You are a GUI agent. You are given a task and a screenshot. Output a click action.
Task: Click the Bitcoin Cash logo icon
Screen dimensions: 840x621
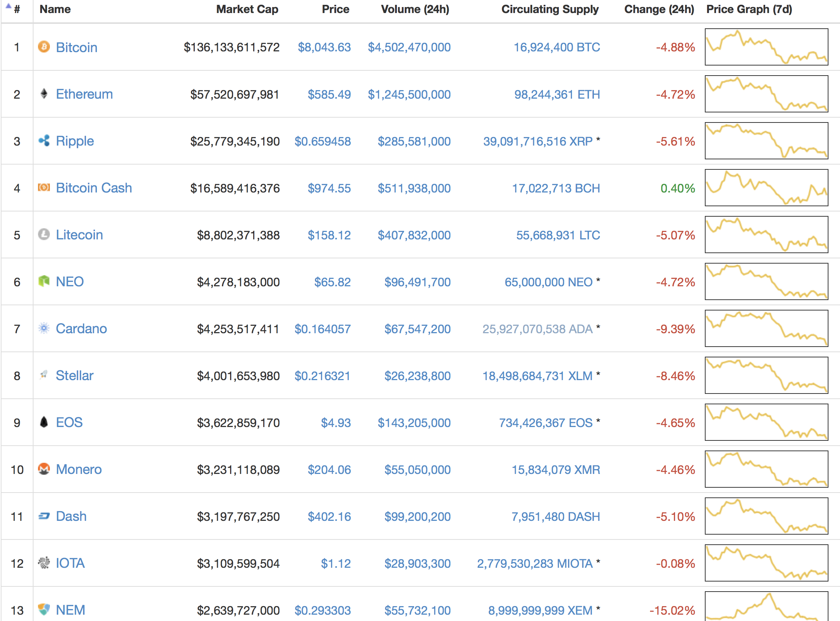pos(44,187)
